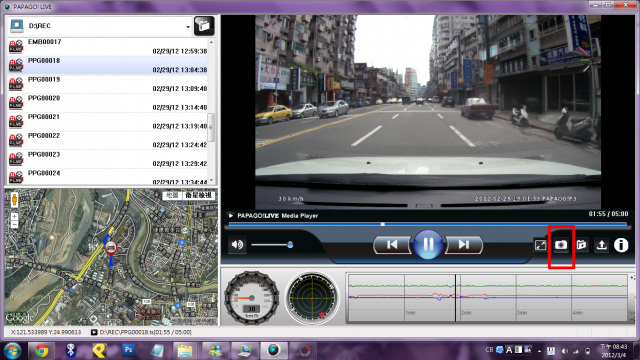Pause the video playback

(428, 244)
